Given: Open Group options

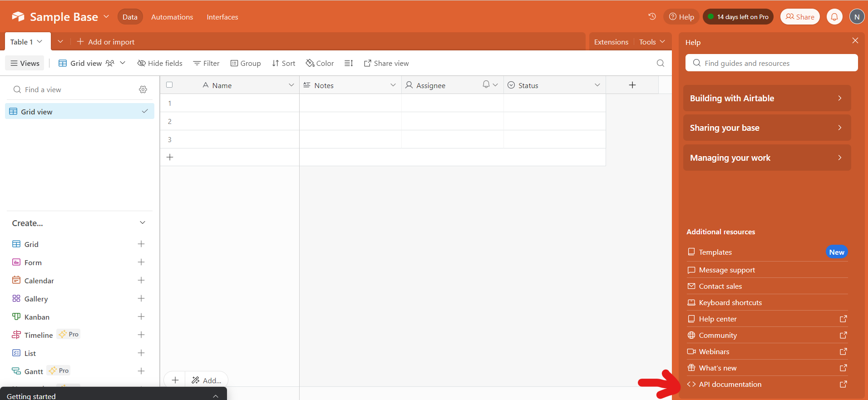Looking at the screenshot, I should [x=246, y=63].
